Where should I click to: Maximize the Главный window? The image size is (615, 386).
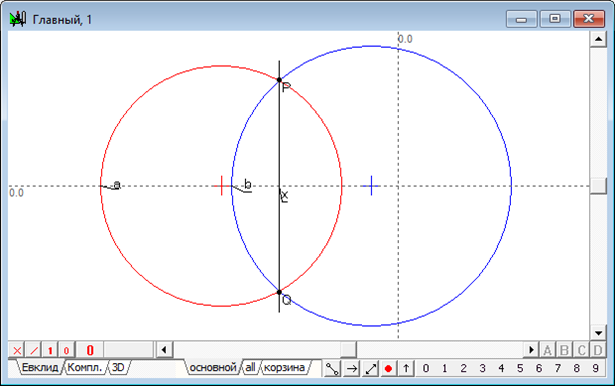(x=555, y=18)
